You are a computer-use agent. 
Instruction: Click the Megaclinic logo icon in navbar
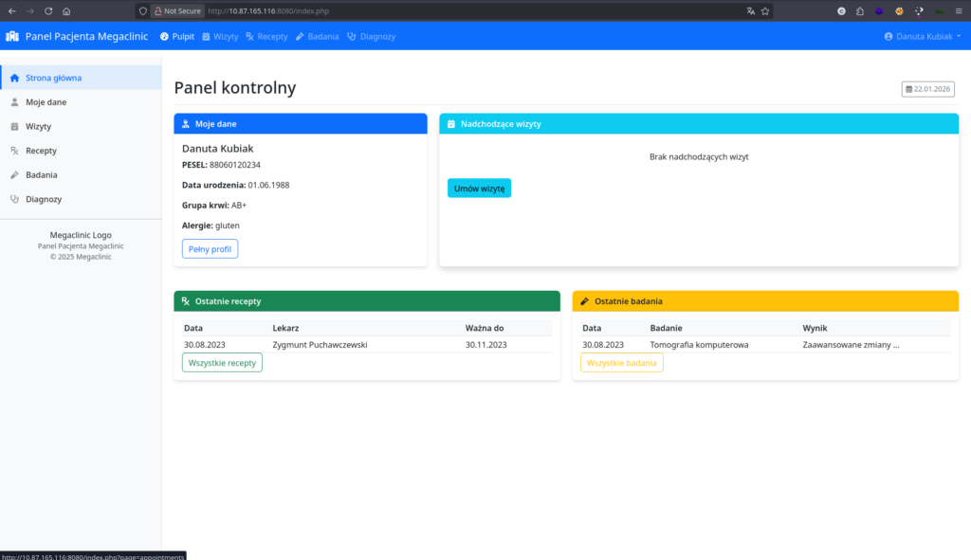pyautogui.click(x=12, y=36)
